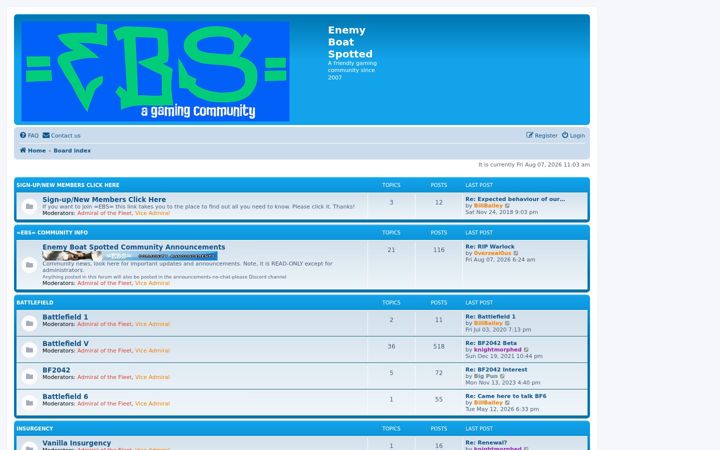Click the Sign-up/New Members forum folder icon

(x=29, y=206)
